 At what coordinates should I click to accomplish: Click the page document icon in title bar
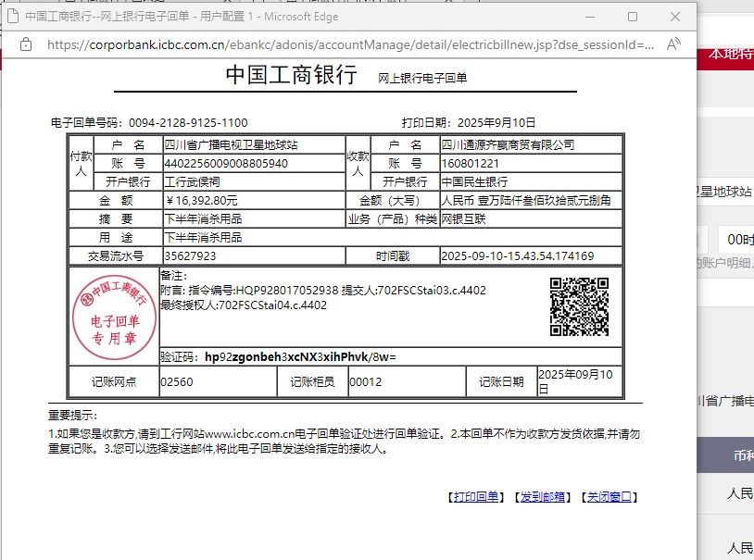pos(11,17)
